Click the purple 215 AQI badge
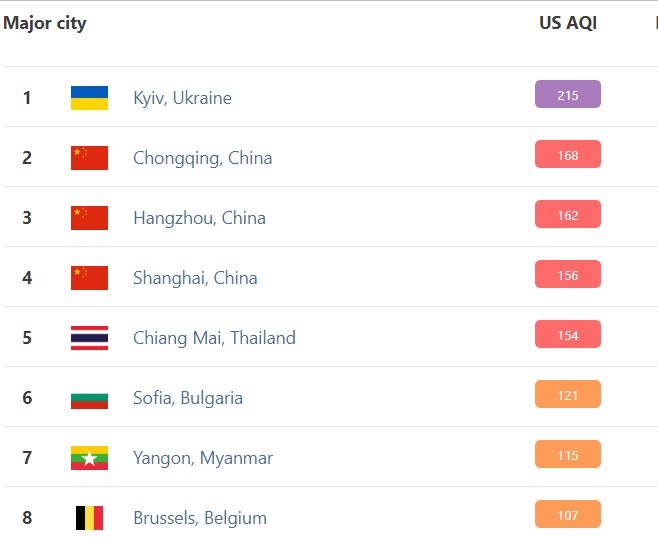658x537 pixels. 567,95
